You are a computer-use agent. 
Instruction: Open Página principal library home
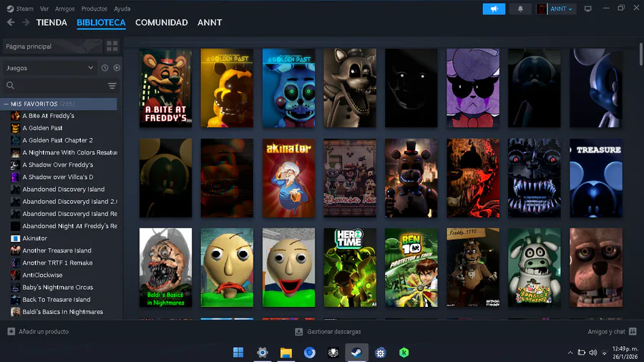point(52,47)
